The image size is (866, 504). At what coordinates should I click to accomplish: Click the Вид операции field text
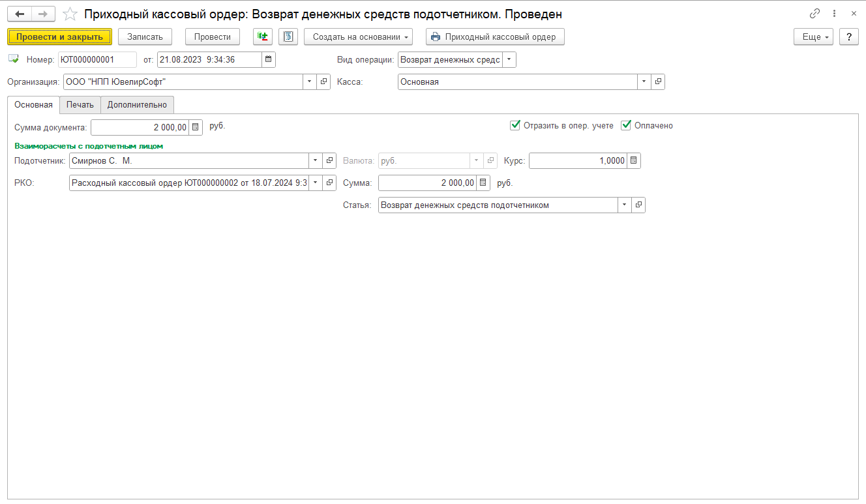click(450, 59)
